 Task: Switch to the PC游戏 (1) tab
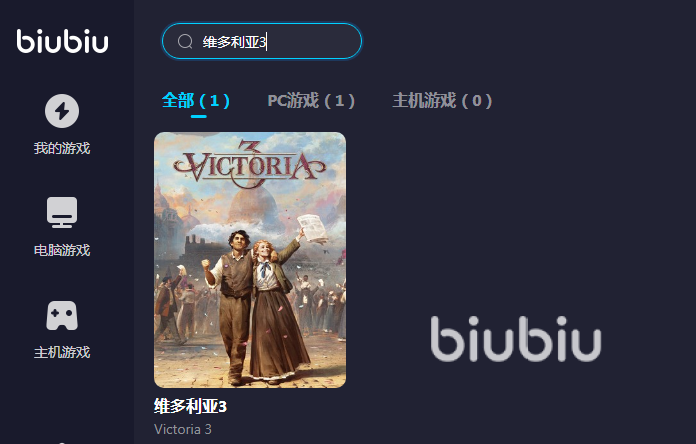click(311, 100)
